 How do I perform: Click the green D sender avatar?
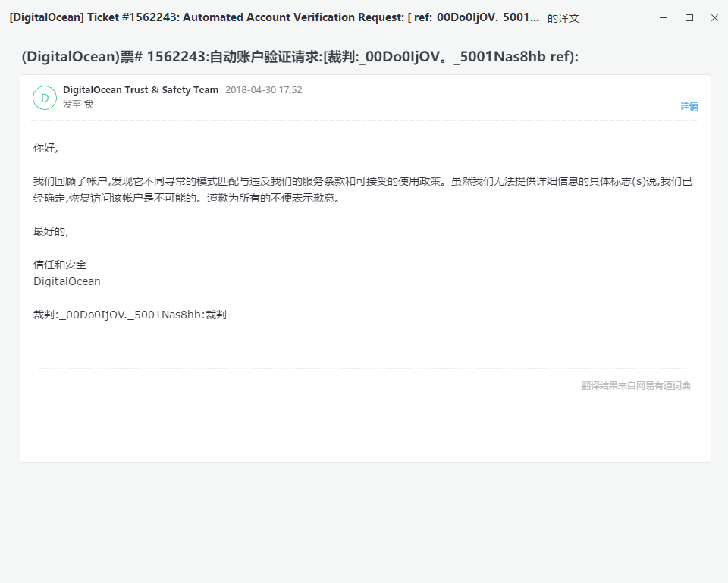(45, 98)
